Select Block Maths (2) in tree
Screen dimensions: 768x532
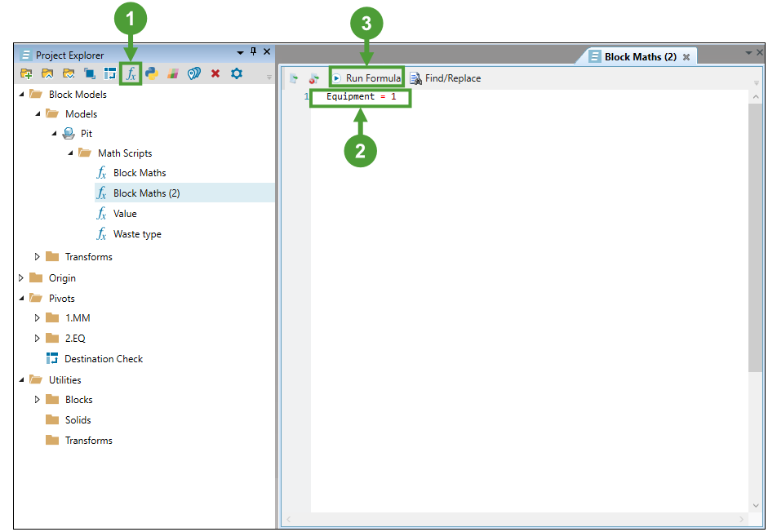pos(146,193)
